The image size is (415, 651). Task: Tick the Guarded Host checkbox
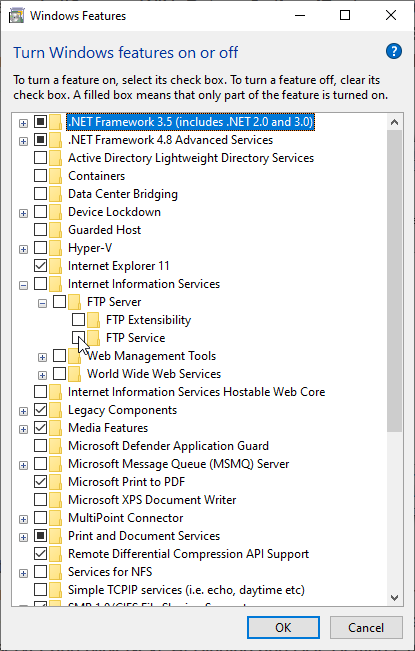(40, 230)
